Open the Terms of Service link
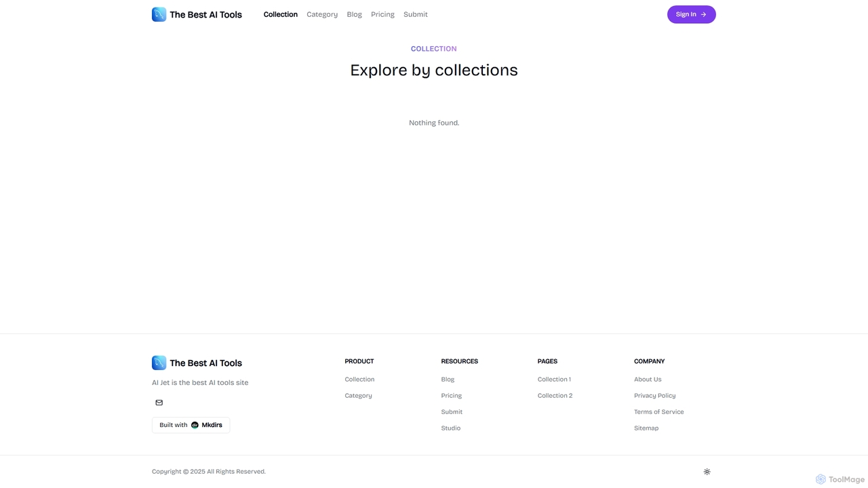The width and height of the screenshot is (868, 488). 658,412
